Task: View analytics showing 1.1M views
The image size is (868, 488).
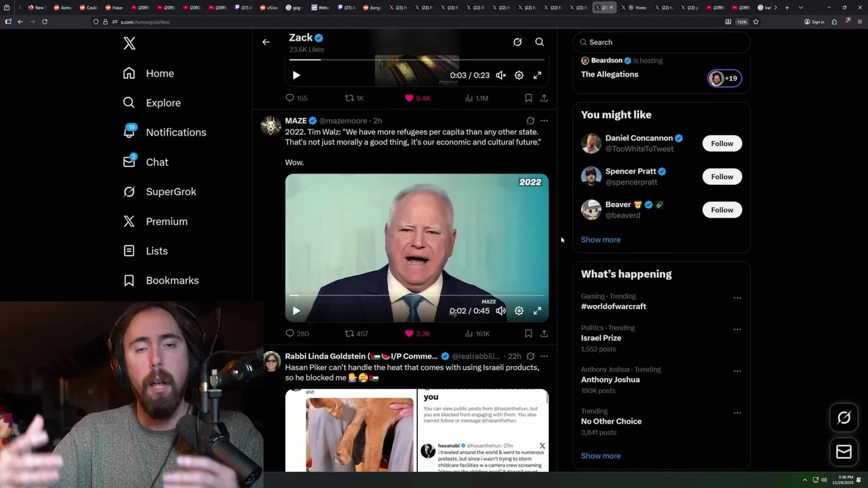Action: [x=477, y=98]
